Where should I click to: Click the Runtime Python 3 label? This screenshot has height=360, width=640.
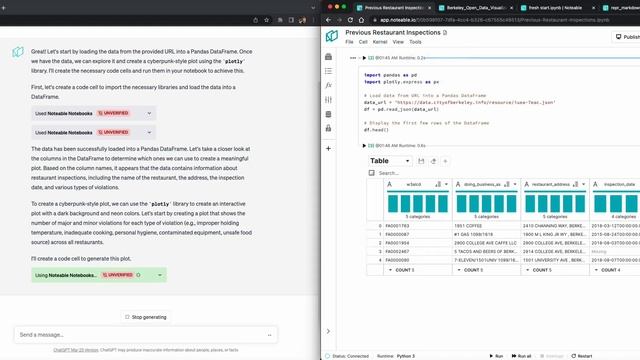(x=396, y=356)
